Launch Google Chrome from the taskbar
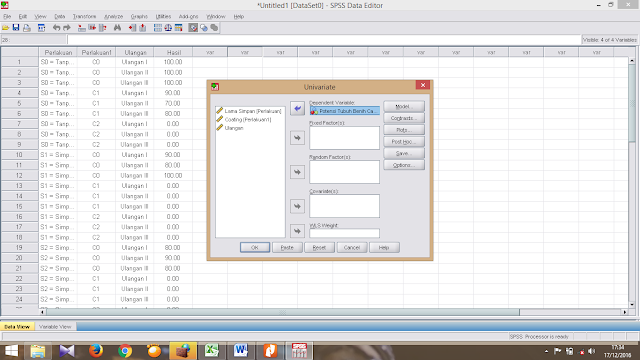The height and width of the screenshot is (360, 640). tap(125, 351)
